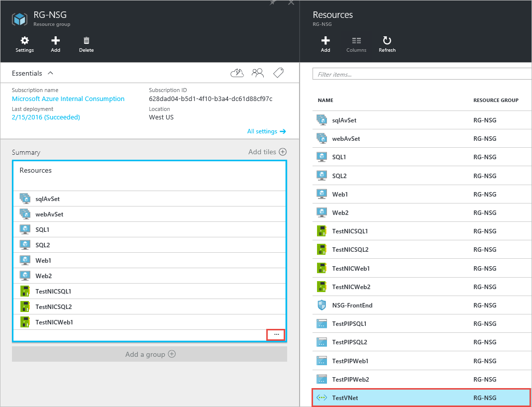This screenshot has width=532, height=407.
Task: Select webAvSet in the Summary tile
Action: coord(149,214)
